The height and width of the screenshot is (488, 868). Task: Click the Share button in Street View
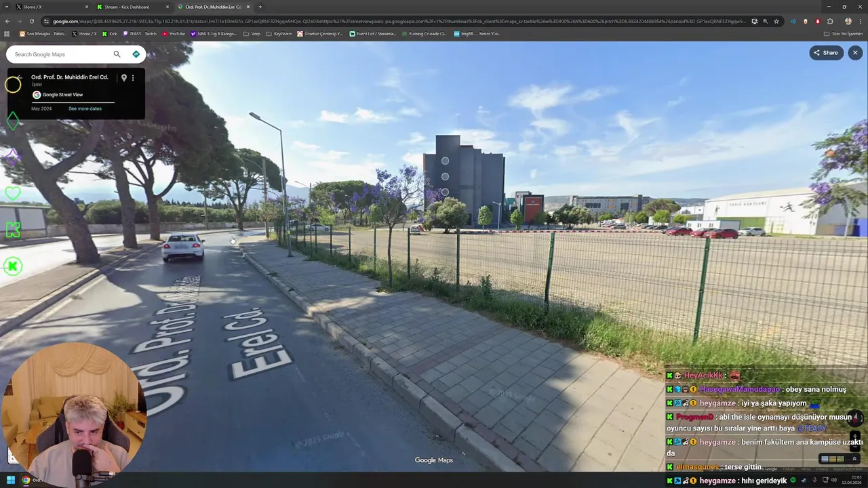pyautogui.click(x=826, y=53)
